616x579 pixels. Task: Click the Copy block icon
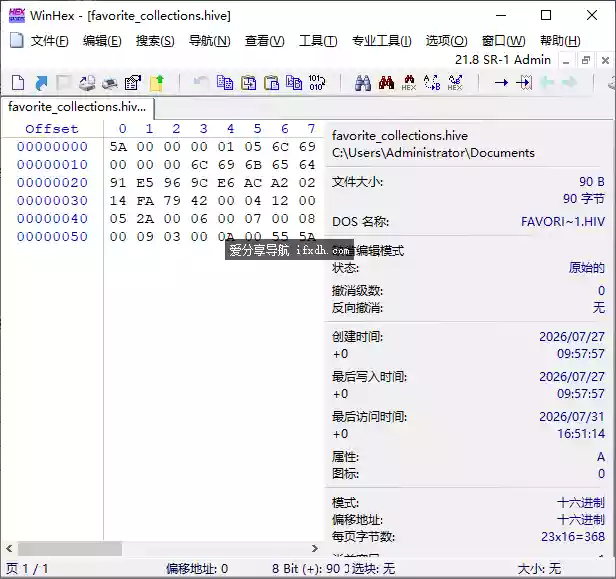(x=225, y=83)
